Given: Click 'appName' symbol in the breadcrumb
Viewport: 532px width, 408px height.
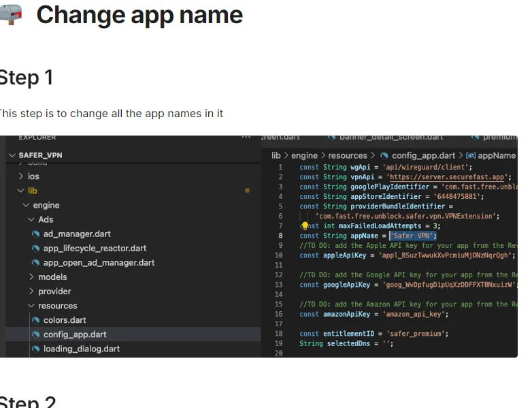Looking at the screenshot, I should [497, 155].
